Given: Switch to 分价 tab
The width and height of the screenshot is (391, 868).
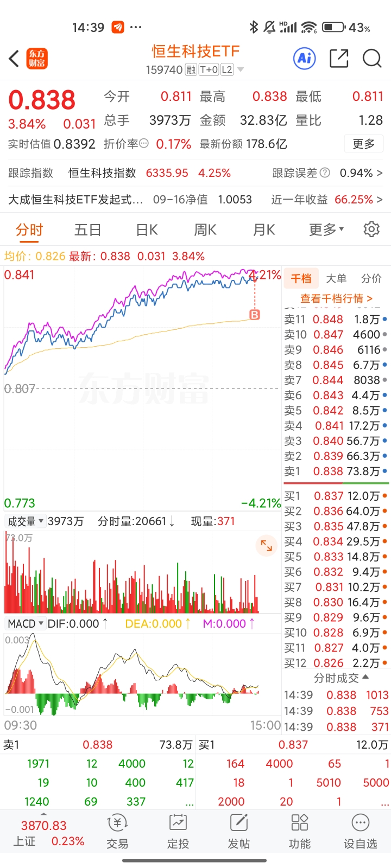Looking at the screenshot, I should coord(371,279).
